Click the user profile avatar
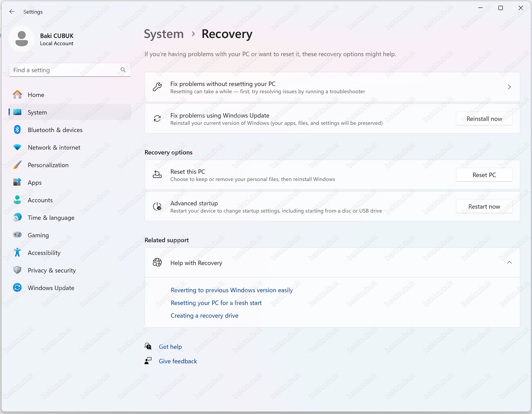 22,39
